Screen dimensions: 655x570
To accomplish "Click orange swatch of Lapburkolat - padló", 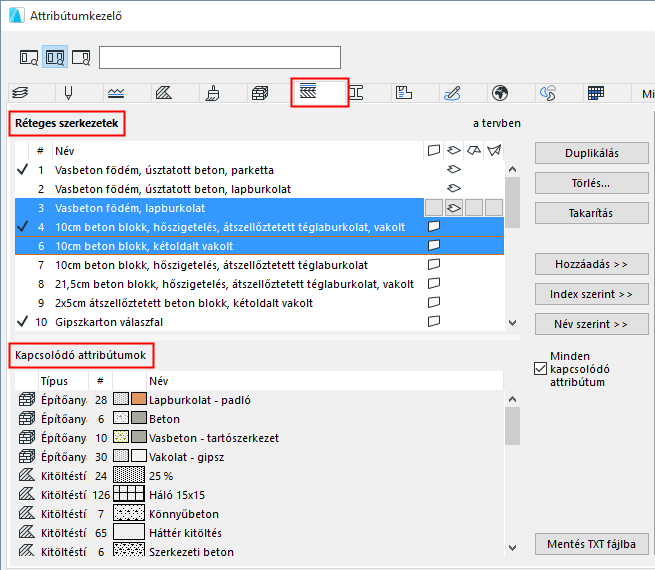I will tap(139, 399).
